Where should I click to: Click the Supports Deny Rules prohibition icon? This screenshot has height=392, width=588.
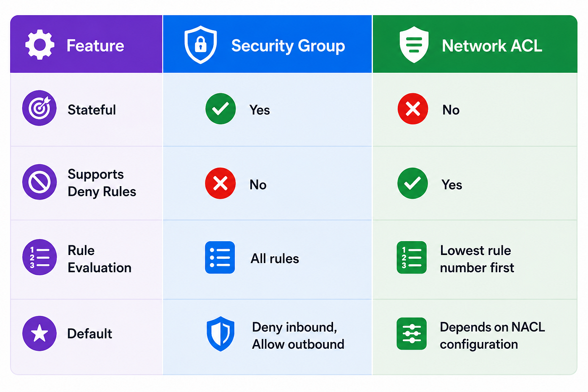39,182
